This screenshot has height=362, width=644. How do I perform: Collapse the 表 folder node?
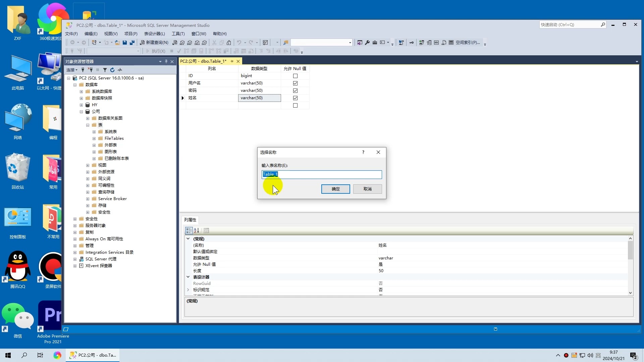tap(88, 125)
